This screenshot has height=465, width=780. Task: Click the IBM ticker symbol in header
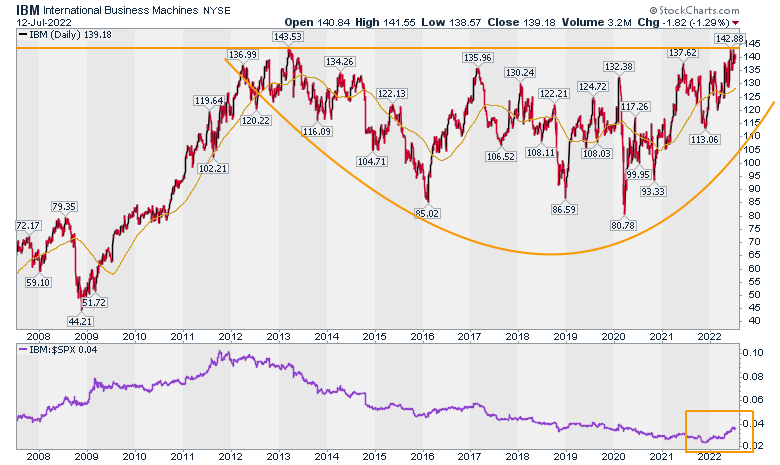tap(28, 10)
